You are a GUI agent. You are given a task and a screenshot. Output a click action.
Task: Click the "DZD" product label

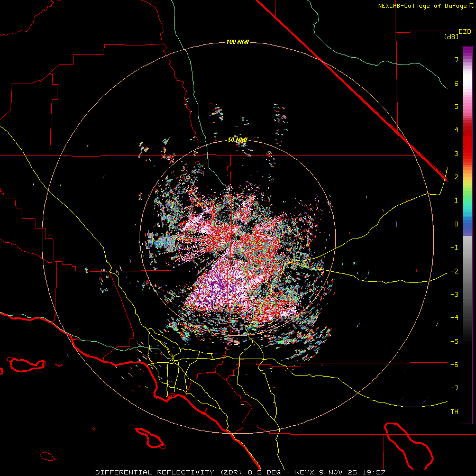tap(465, 32)
